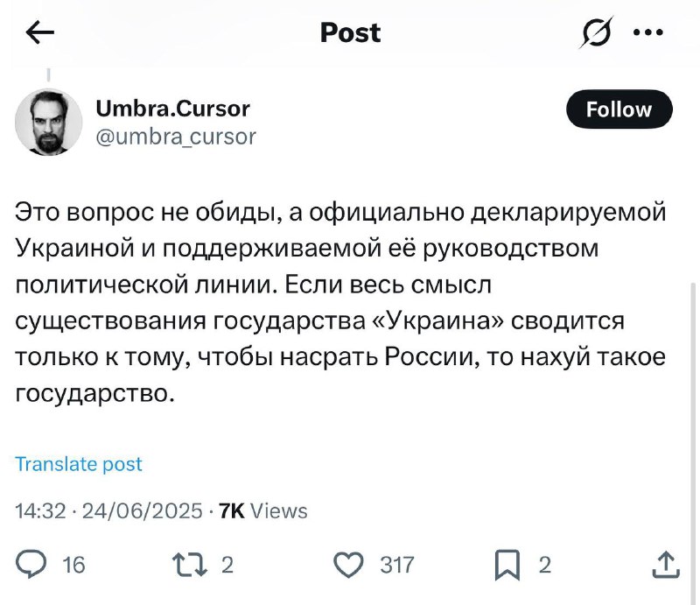
Task: Open the three-dot more options menu
Action: pos(648,32)
